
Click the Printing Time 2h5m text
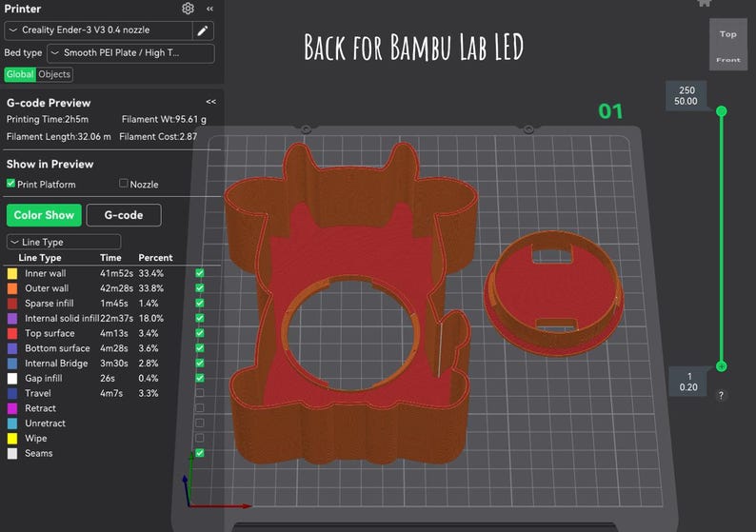(x=48, y=120)
